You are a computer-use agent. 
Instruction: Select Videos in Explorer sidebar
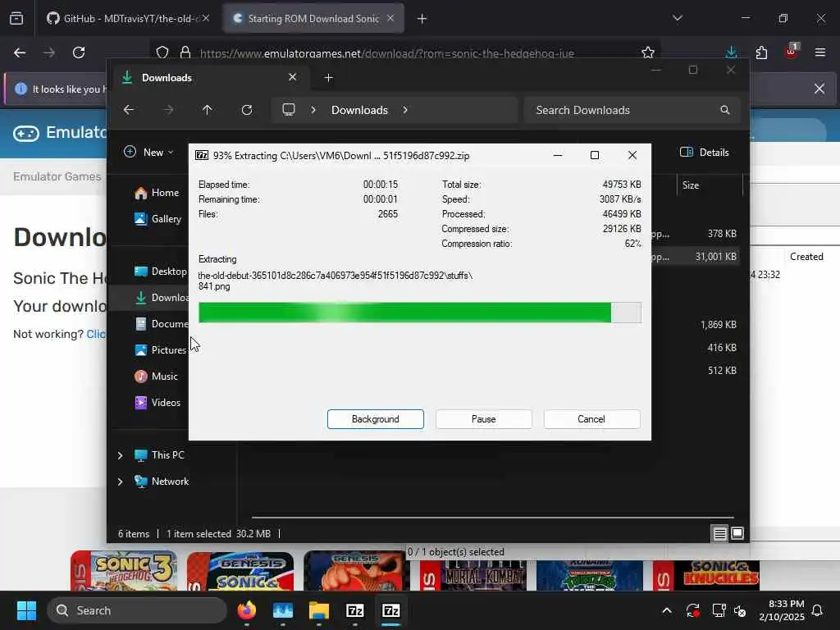click(157, 402)
